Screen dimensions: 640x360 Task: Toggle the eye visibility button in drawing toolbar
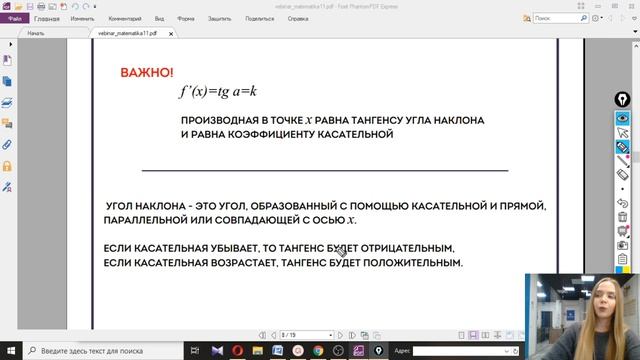(x=622, y=118)
